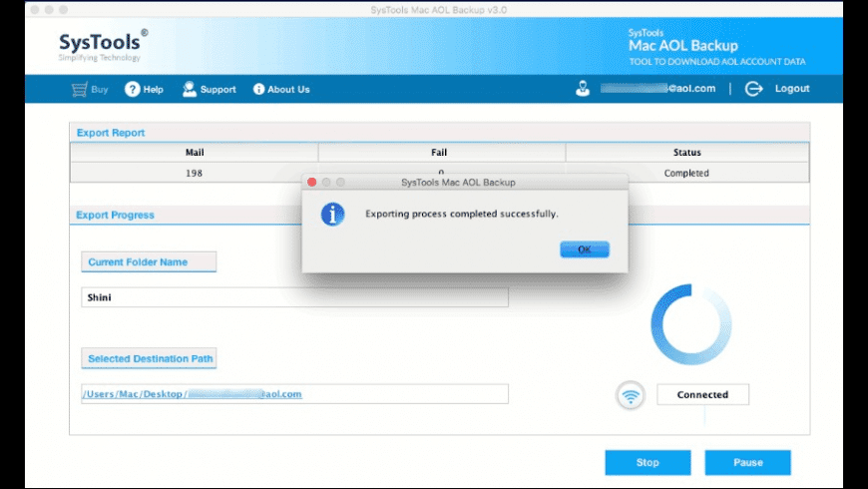Click the dialog's success message text
The width and height of the screenshot is (868, 489).
[462, 214]
